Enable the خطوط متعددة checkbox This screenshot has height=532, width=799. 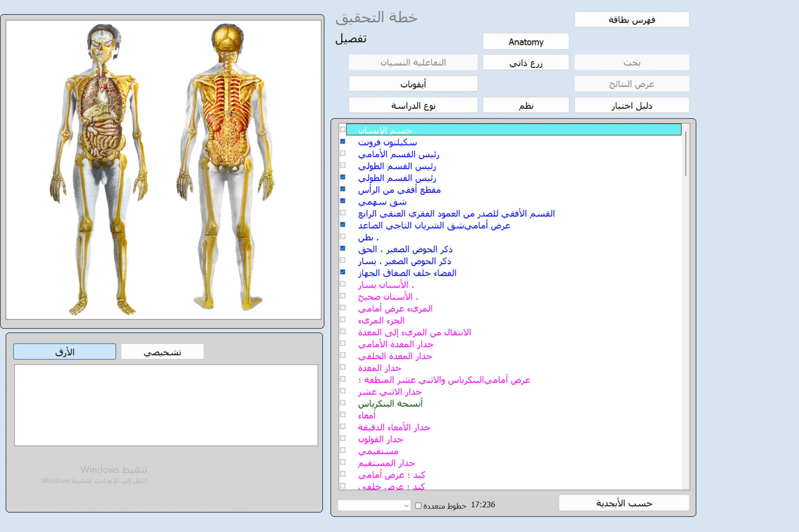419,505
